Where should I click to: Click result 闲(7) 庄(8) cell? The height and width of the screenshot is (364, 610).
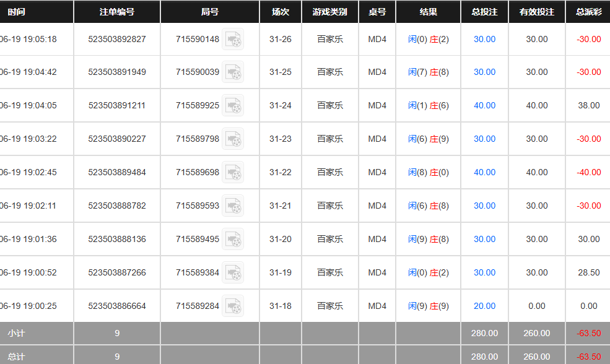[x=429, y=72]
